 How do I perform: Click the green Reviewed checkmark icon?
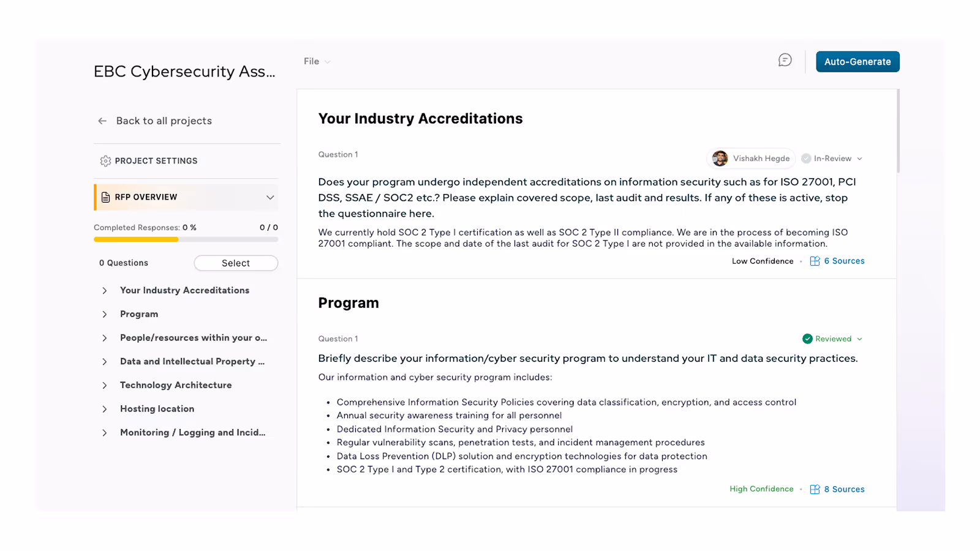coord(806,339)
